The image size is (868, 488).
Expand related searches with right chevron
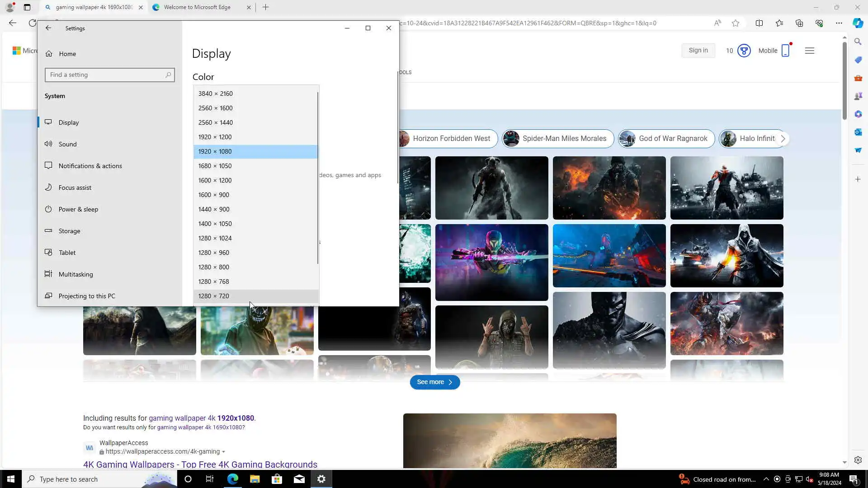(783, 139)
